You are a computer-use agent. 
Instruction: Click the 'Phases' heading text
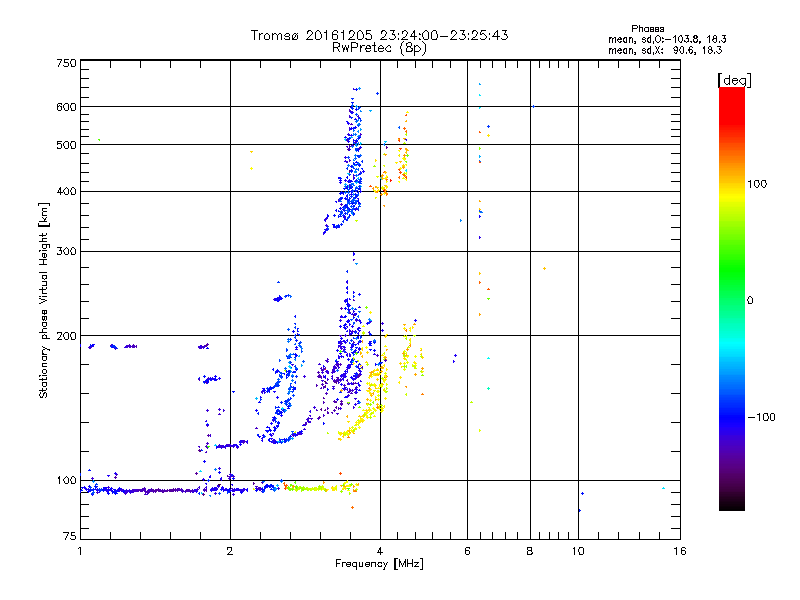click(647, 29)
